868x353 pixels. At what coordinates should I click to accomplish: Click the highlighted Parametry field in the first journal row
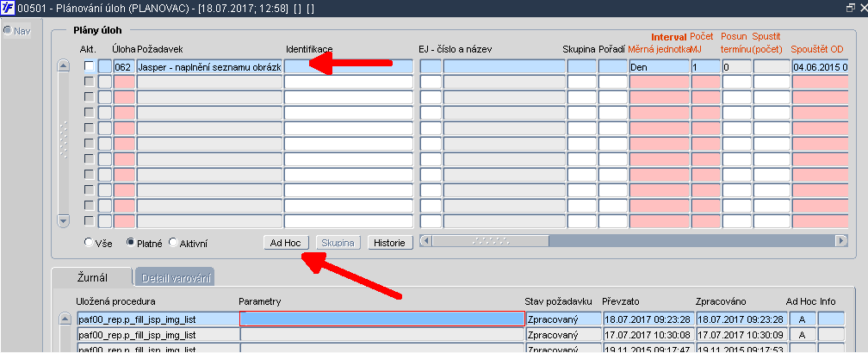[382, 319]
